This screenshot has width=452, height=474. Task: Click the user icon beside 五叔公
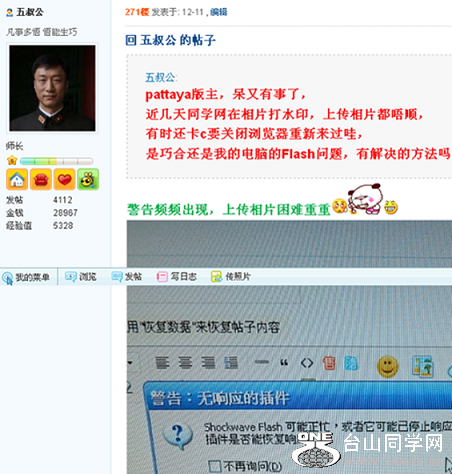click(x=10, y=13)
